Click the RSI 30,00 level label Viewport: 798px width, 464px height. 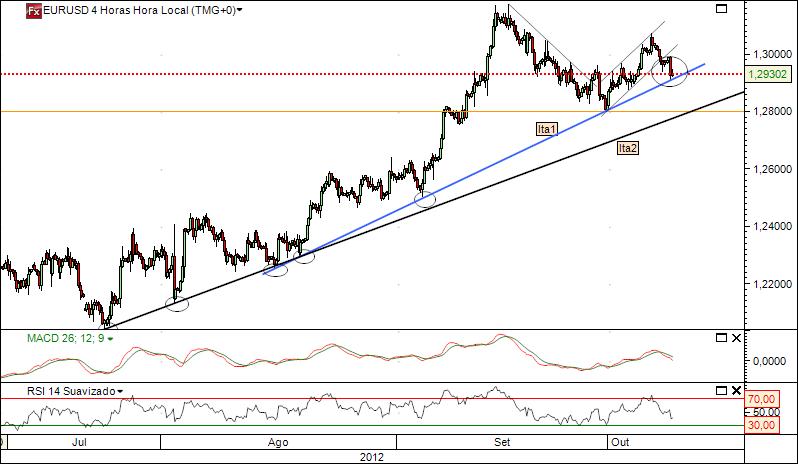762,425
